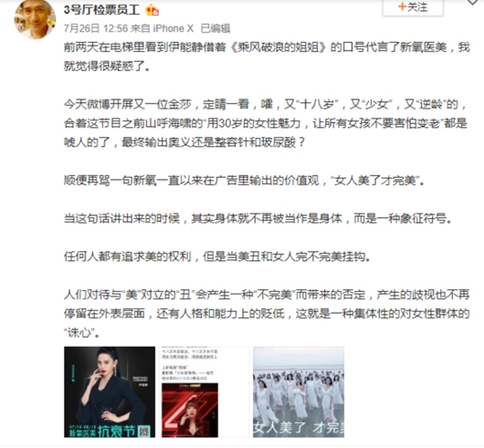The width and height of the screenshot is (484, 448).
Task: Open the 抗衰节 poster thumbnail
Action: (x=110, y=391)
